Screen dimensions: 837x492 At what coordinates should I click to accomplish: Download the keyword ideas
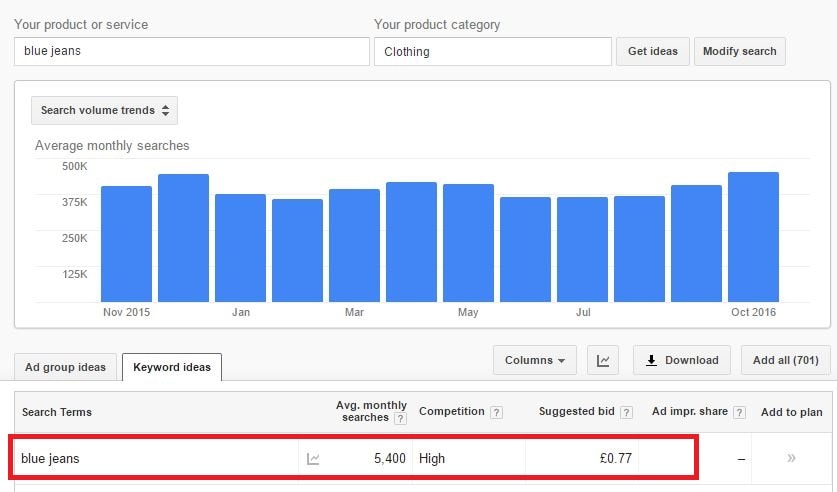(x=682, y=360)
